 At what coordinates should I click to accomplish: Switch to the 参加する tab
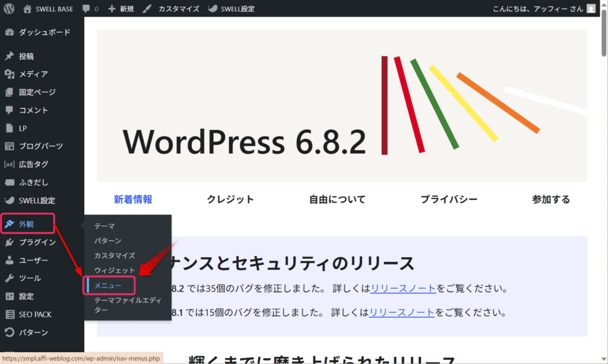point(551,200)
